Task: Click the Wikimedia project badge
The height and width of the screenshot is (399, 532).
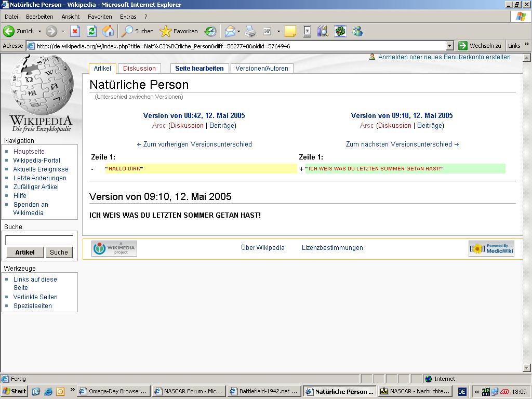Action: (x=114, y=248)
